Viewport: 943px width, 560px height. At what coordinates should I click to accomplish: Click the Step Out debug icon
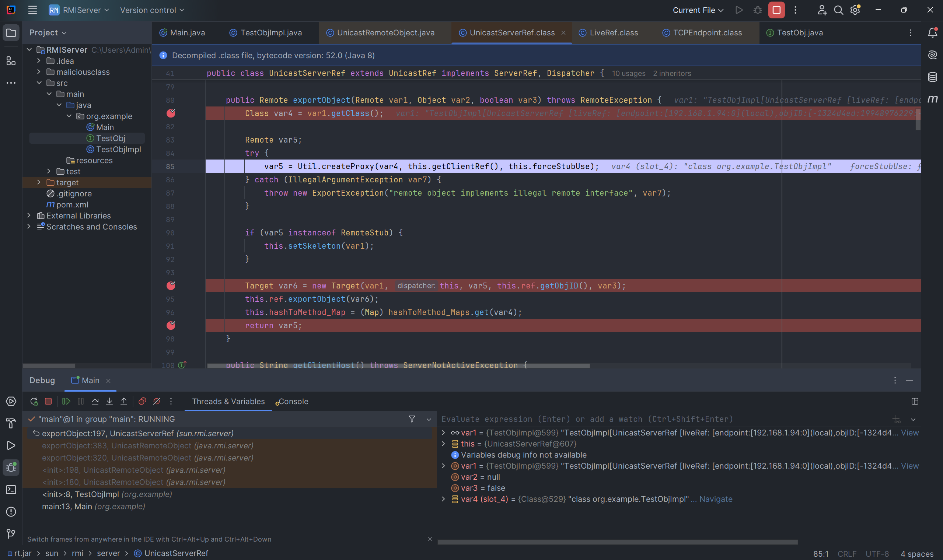(124, 401)
